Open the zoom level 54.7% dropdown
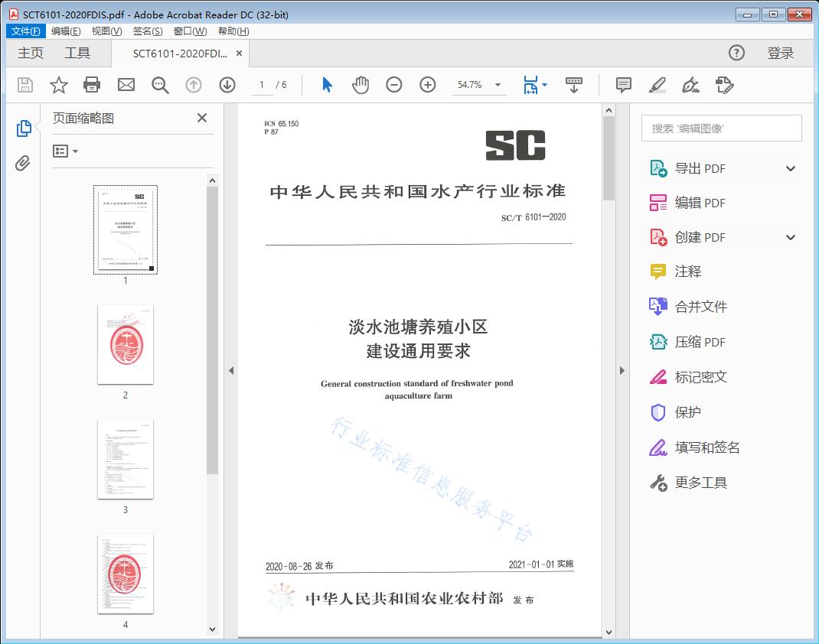The height and width of the screenshot is (644, 819). (498, 85)
